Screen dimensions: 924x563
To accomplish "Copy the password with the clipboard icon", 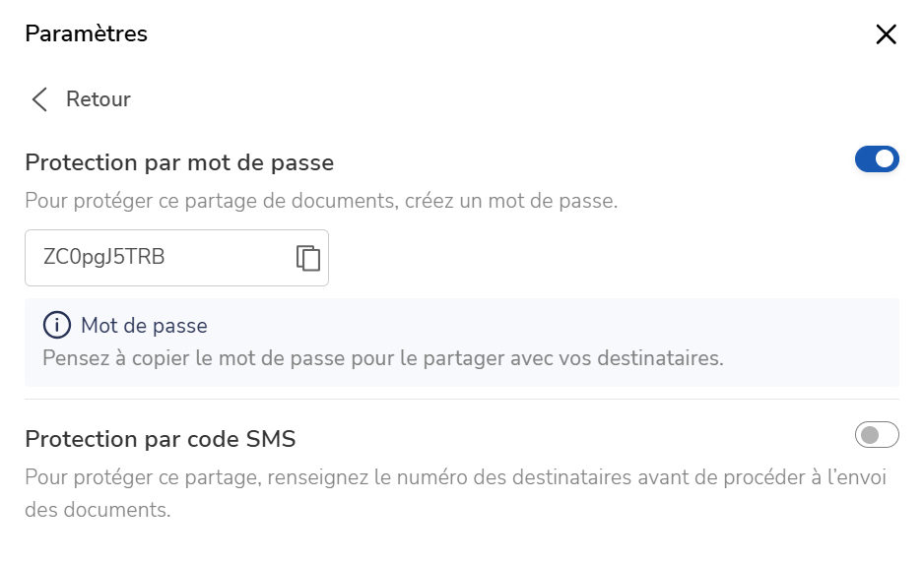I will [308, 258].
